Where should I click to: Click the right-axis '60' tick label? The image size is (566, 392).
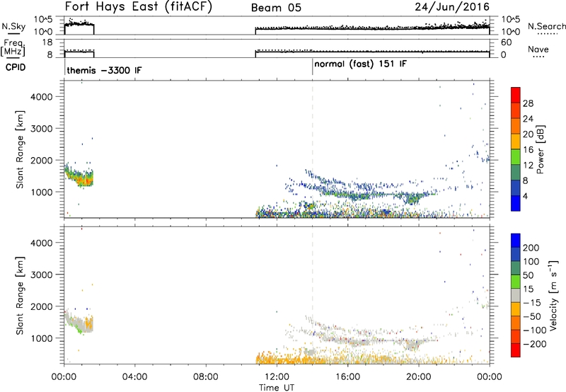[x=507, y=42]
